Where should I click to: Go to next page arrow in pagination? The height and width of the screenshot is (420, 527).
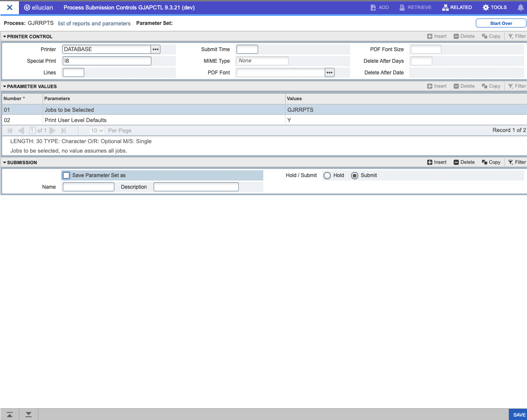(x=52, y=131)
